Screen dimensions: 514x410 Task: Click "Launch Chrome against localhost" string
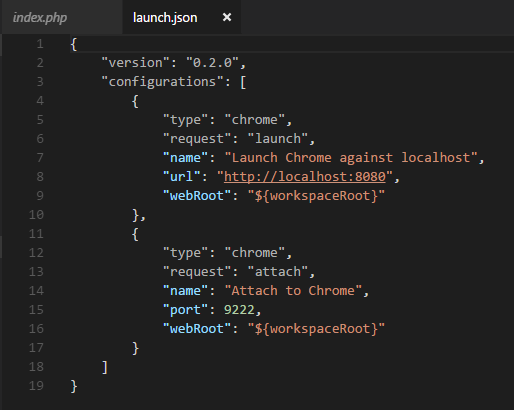(351, 158)
